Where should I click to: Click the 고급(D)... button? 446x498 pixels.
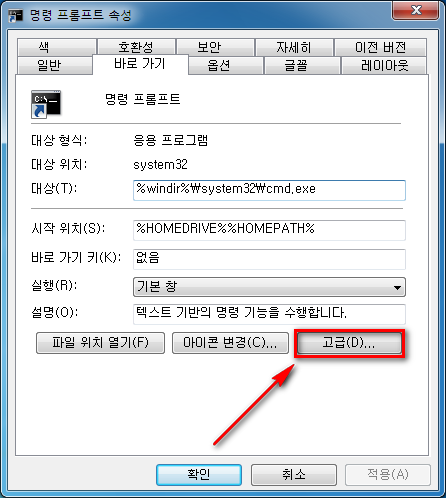click(349, 343)
